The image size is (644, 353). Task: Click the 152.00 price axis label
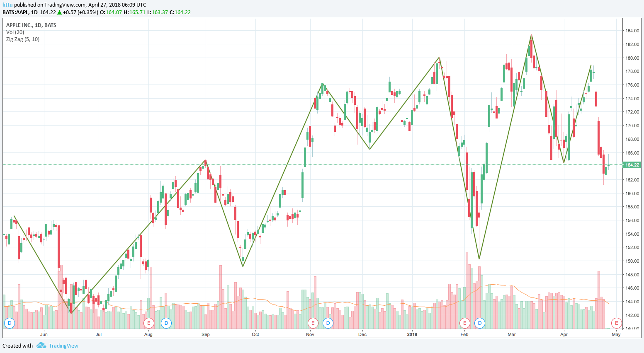(x=632, y=247)
